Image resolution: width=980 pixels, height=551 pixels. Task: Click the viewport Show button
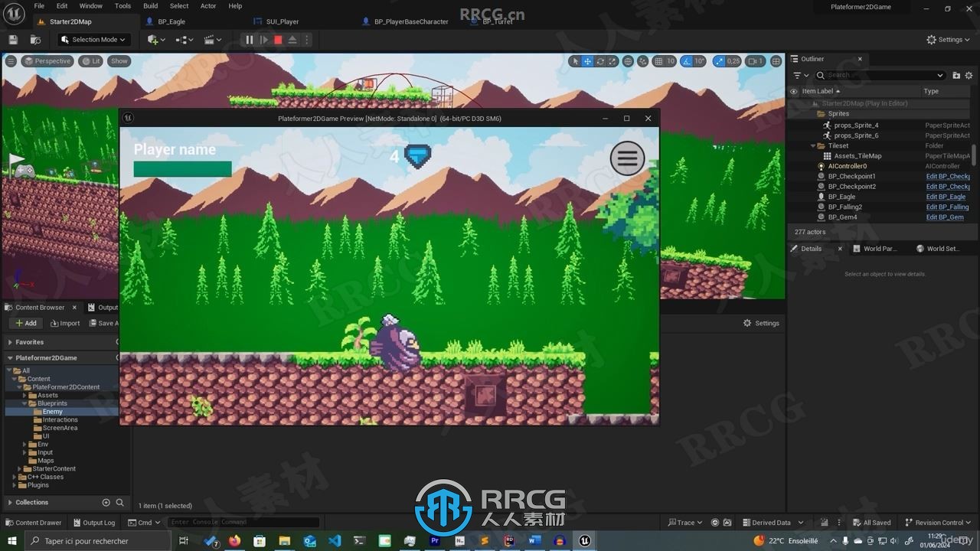click(119, 61)
